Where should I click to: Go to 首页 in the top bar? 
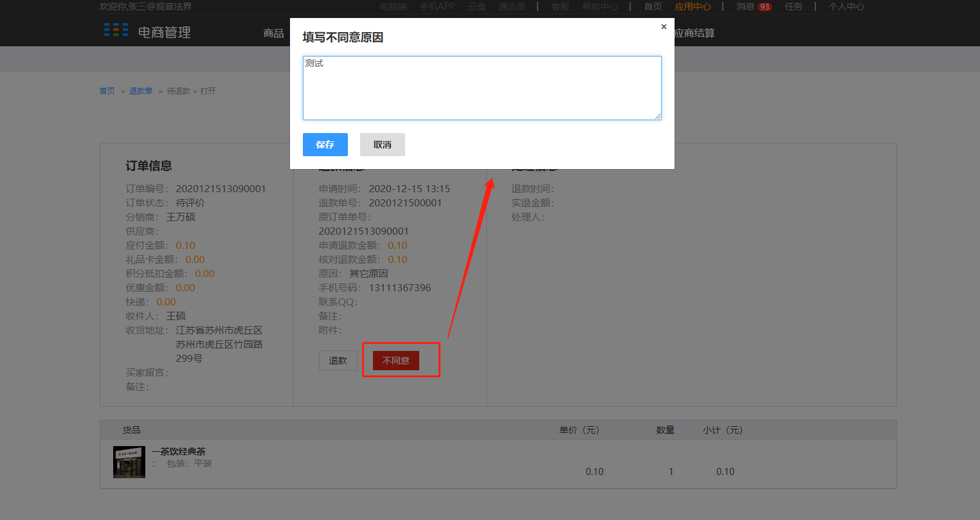point(653,6)
